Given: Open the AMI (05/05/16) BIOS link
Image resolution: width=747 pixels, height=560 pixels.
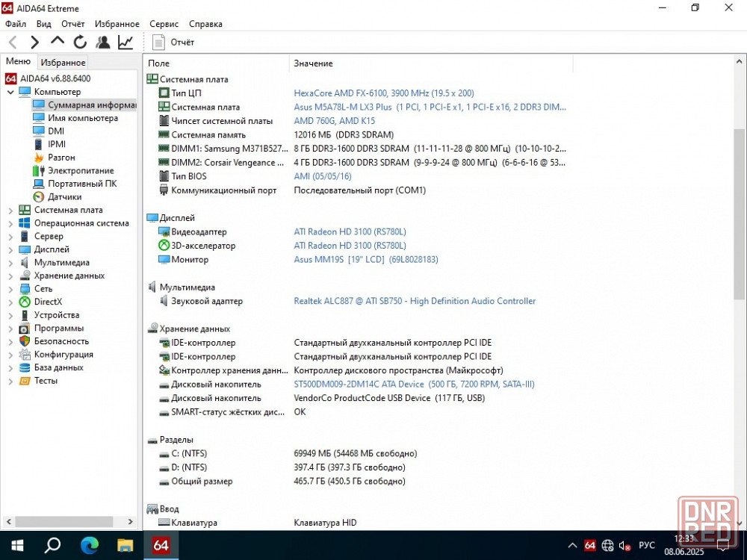Looking at the screenshot, I should pyautogui.click(x=323, y=176).
